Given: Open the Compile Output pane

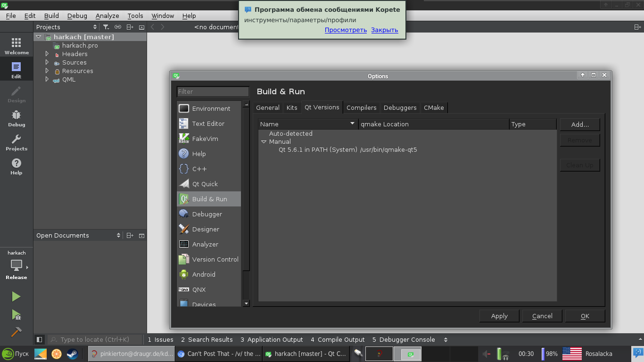Looking at the screenshot, I should pyautogui.click(x=338, y=339).
